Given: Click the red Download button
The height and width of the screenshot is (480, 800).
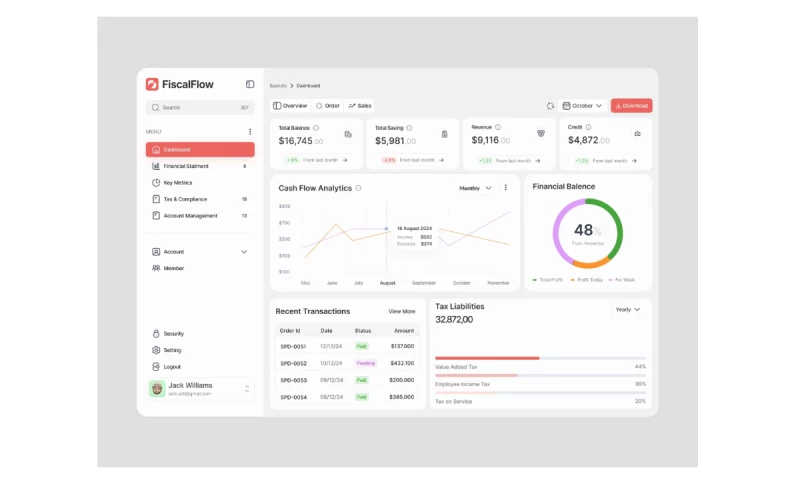Looking at the screenshot, I should (x=631, y=106).
